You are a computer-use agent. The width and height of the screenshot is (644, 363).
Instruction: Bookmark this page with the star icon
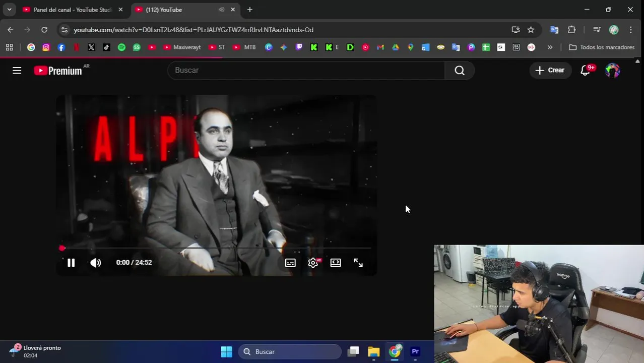coord(531,30)
